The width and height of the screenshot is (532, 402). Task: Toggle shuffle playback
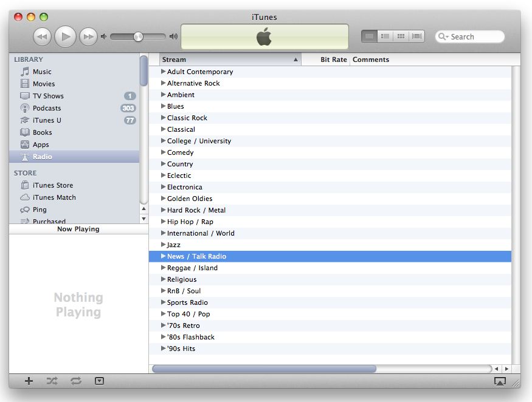click(52, 381)
